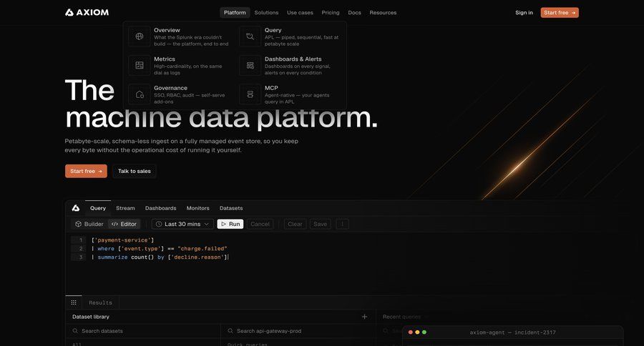This screenshot has width=644, height=346.
Task: Switch to the Monitors tab
Action: pos(198,208)
